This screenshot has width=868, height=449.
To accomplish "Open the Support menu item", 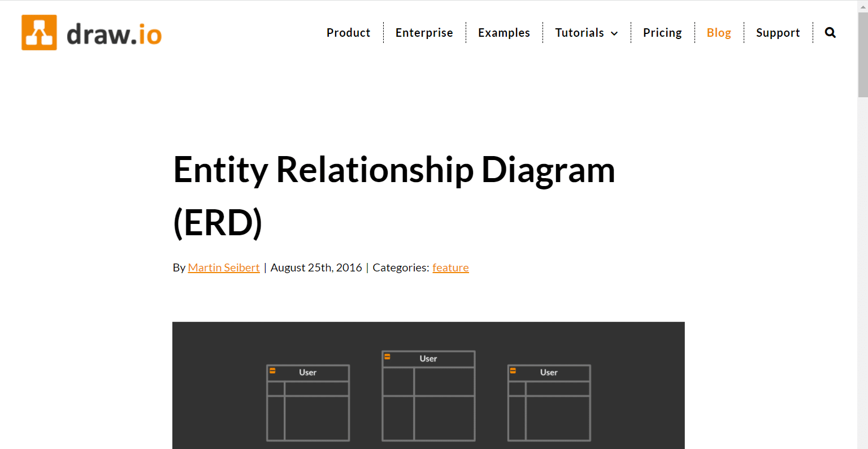I will [x=778, y=33].
